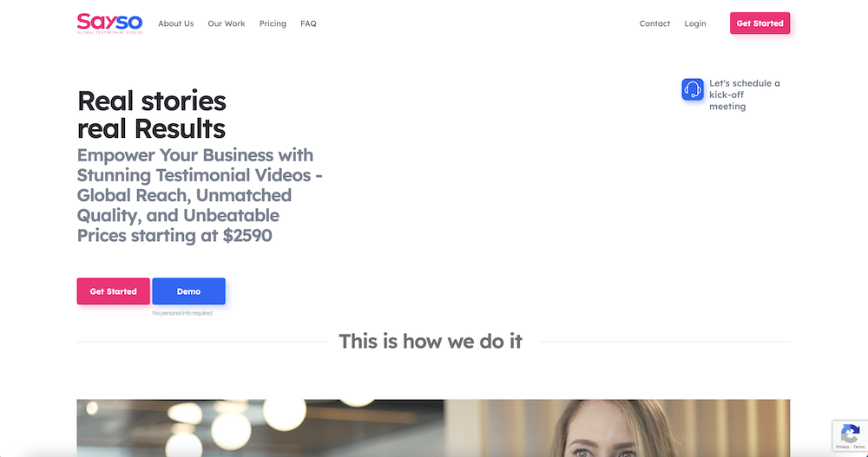Go to the Pricing page
The width and height of the screenshot is (868, 457).
pos(273,23)
